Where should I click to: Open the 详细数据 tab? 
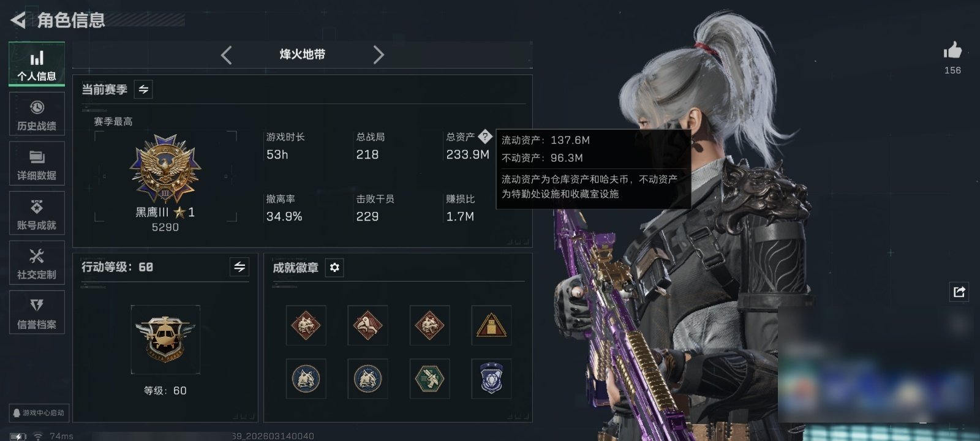click(37, 164)
